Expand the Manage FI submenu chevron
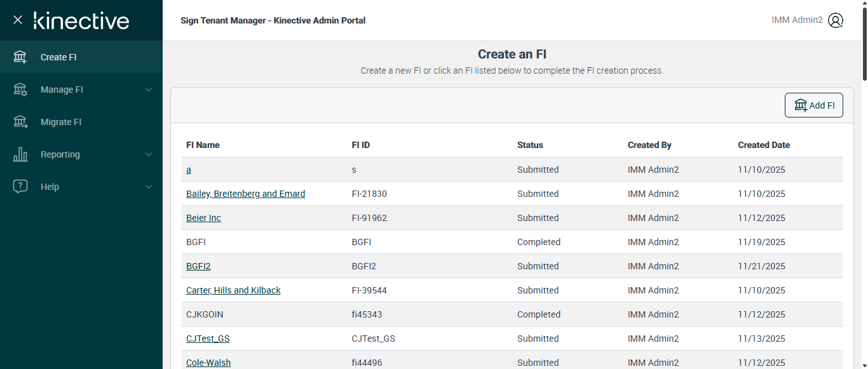Screen dimensions: 868x369 pos(149,90)
